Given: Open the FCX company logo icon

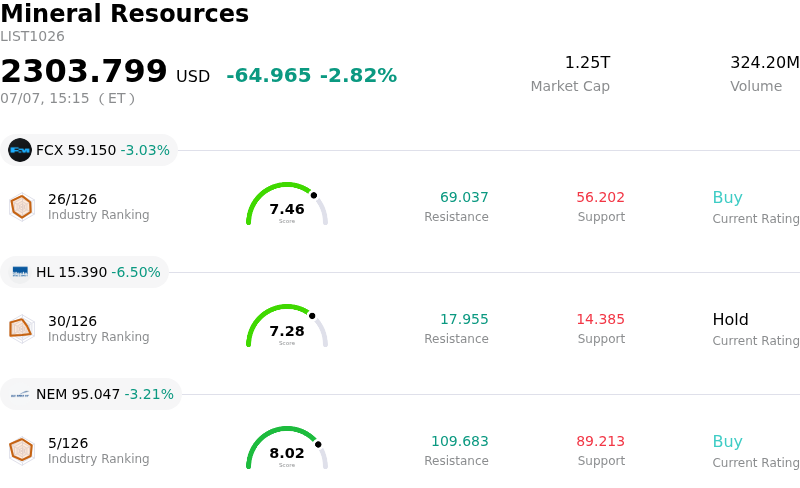Looking at the screenshot, I should coord(20,150).
